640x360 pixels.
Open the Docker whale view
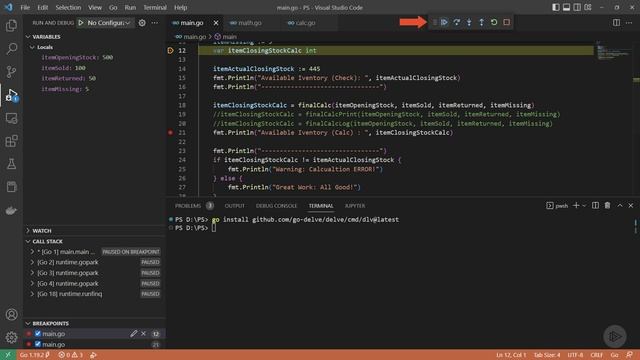(11, 210)
